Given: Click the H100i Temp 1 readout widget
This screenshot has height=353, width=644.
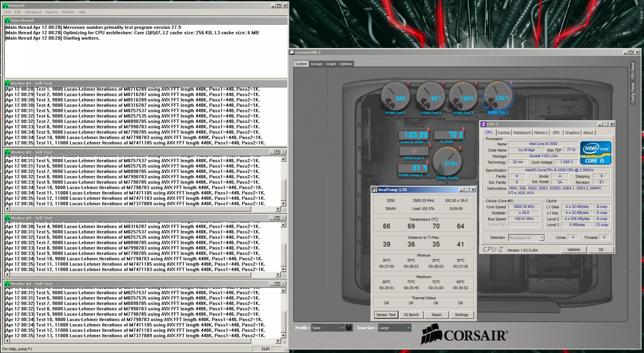Looking at the screenshot, I should 414,168.
